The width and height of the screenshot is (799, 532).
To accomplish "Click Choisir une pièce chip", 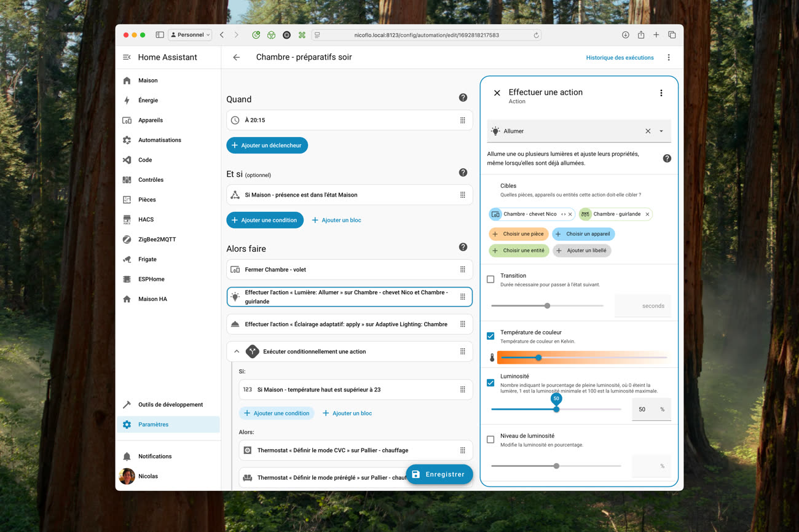I will (x=519, y=234).
